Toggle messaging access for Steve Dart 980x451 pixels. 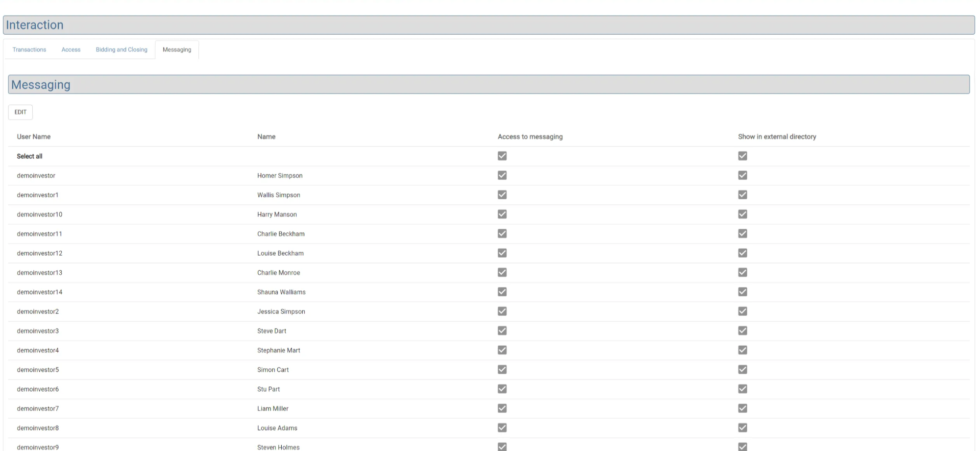(502, 331)
